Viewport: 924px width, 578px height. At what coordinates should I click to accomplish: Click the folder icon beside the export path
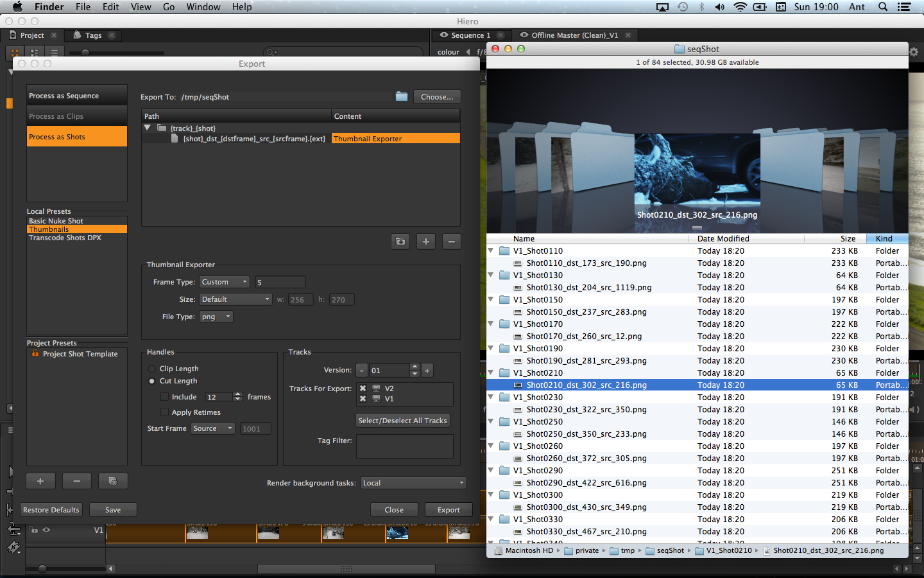tap(402, 96)
